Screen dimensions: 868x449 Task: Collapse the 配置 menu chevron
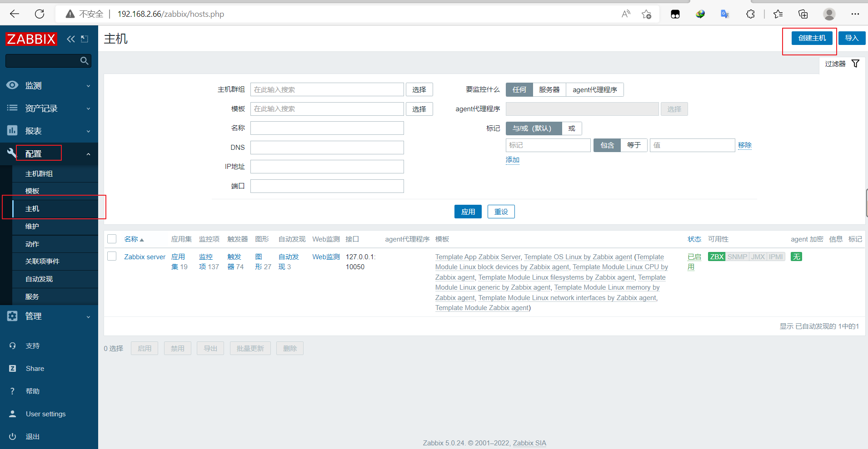88,154
